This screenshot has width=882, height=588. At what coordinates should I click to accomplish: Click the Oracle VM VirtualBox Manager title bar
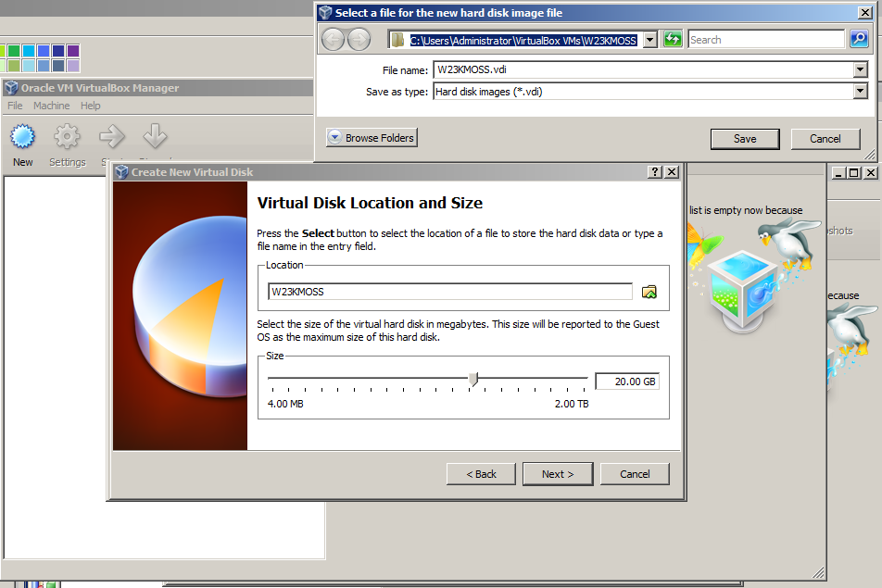(x=157, y=88)
